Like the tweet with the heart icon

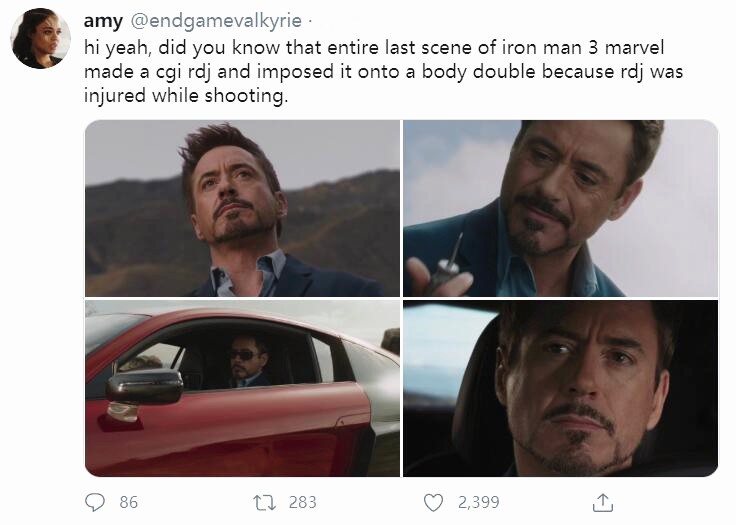click(433, 502)
